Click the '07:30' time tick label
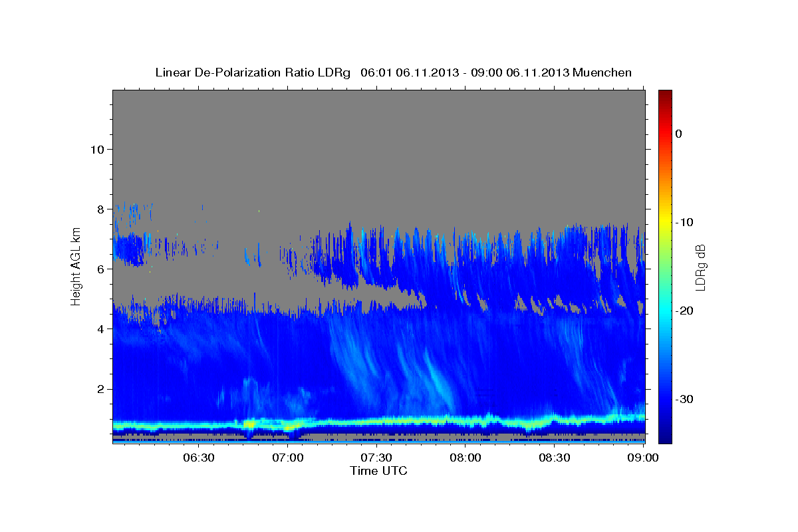This screenshot has width=798, height=532. [x=376, y=458]
